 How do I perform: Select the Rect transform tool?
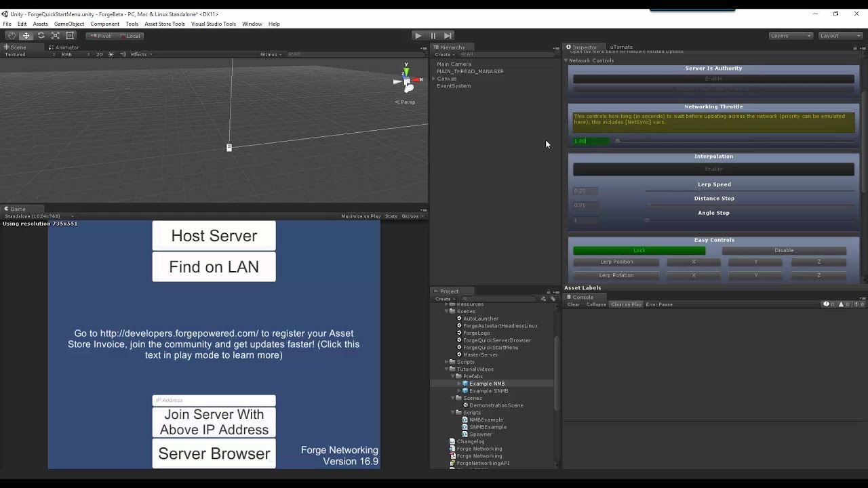tap(70, 36)
